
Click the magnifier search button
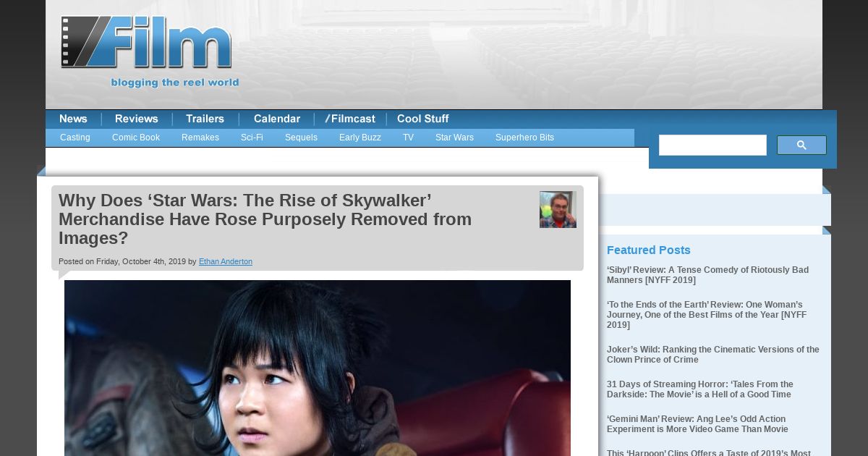(x=801, y=145)
